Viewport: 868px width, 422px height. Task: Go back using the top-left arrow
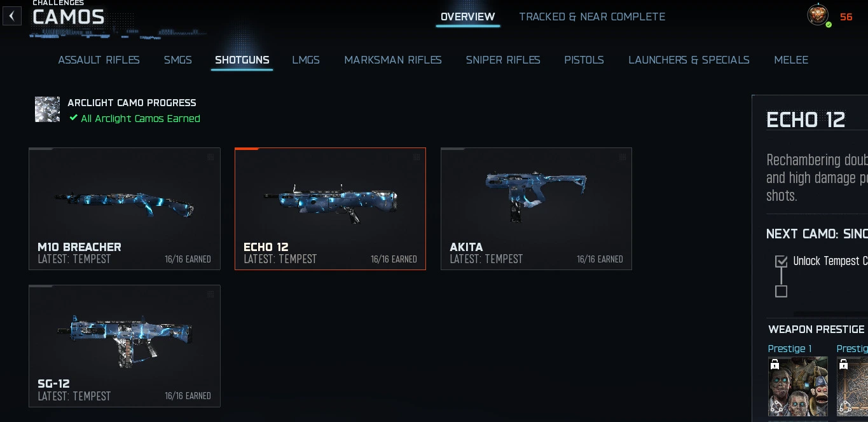point(12,16)
